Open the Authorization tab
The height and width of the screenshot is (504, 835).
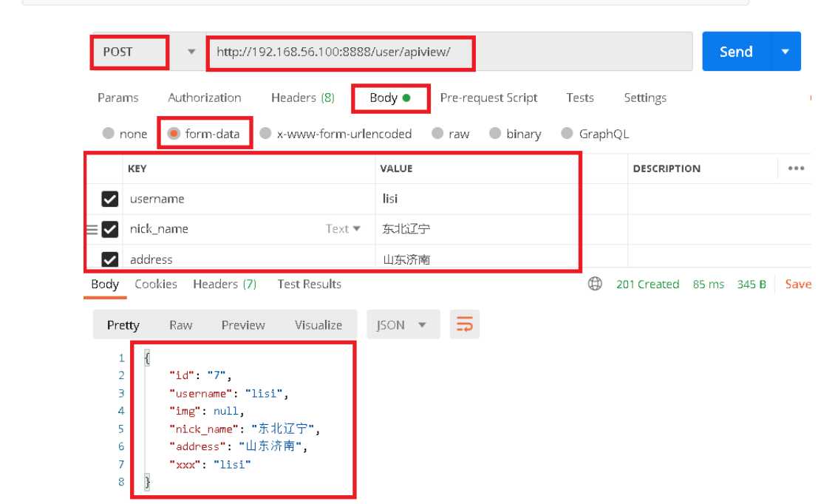205,98
